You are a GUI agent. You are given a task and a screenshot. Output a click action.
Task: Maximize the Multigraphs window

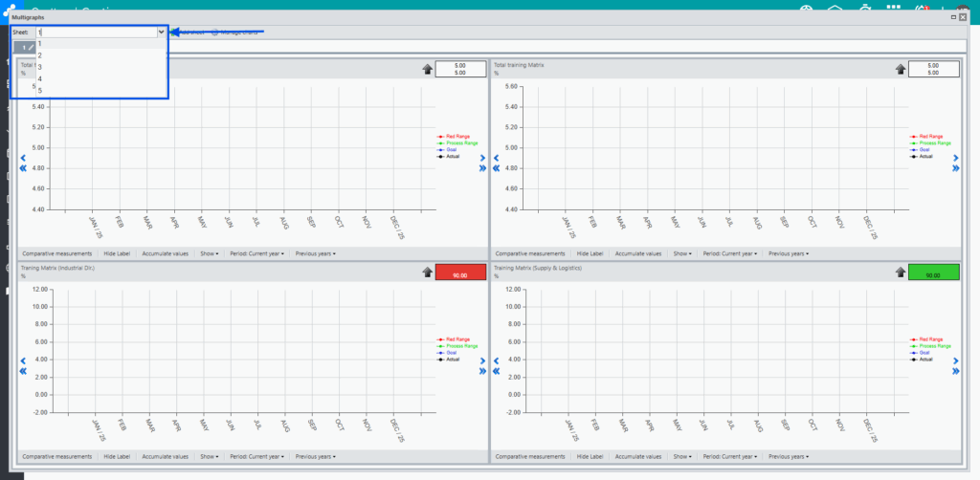(954, 18)
